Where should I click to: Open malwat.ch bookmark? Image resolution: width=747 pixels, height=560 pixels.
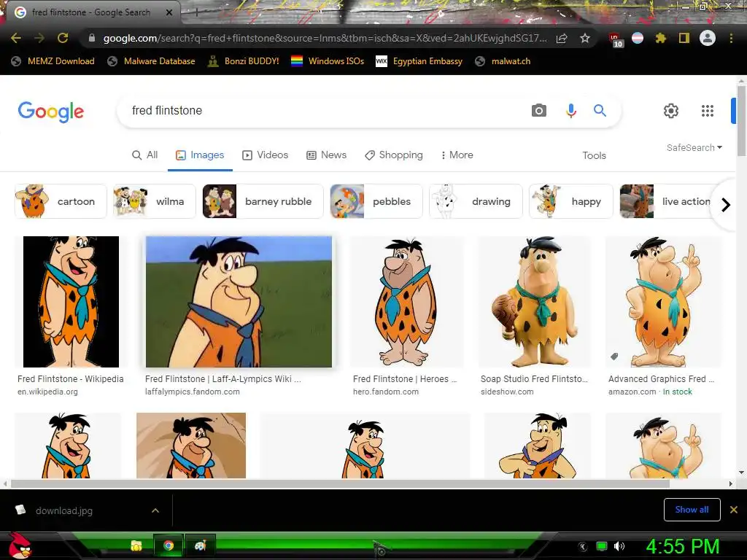pyautogui.click(x=503, y=61)
